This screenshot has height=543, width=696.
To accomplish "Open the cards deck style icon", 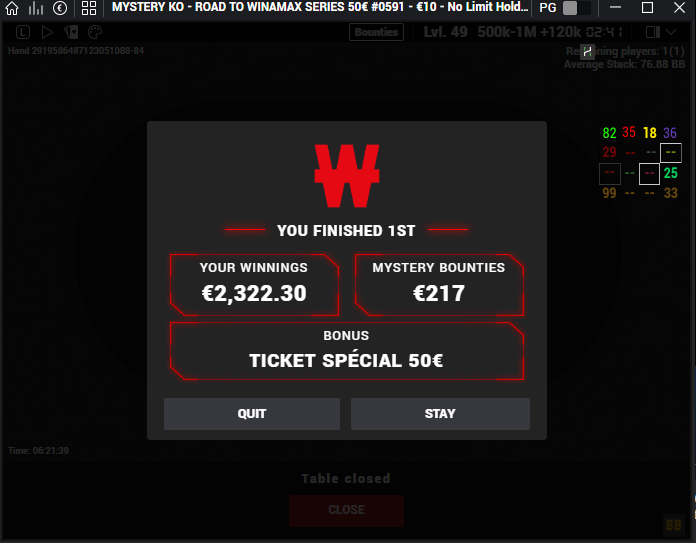I will [71, 32].
